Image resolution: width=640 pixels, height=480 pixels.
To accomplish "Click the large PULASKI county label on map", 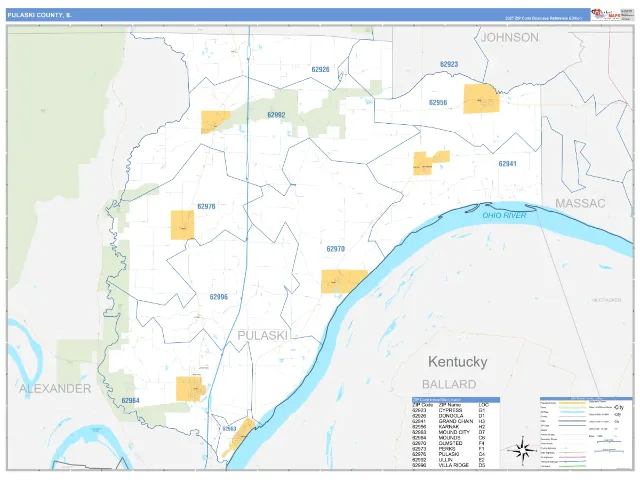I will point(262,336).
